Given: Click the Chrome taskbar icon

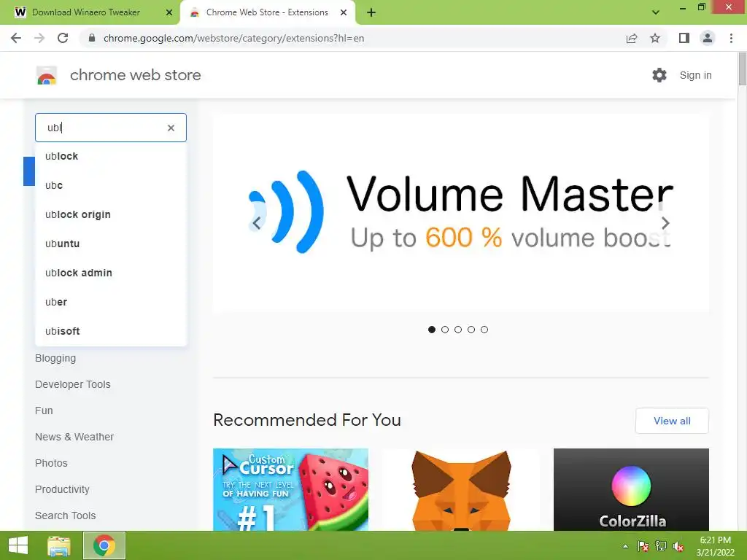Looking at the screenshot, I should (104, 545).
